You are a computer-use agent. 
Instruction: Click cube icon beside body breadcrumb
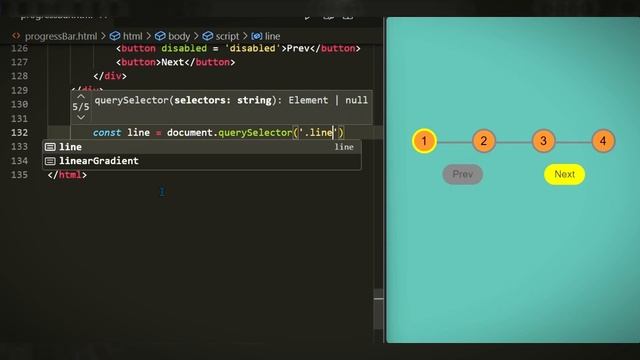tap(160, 36)
